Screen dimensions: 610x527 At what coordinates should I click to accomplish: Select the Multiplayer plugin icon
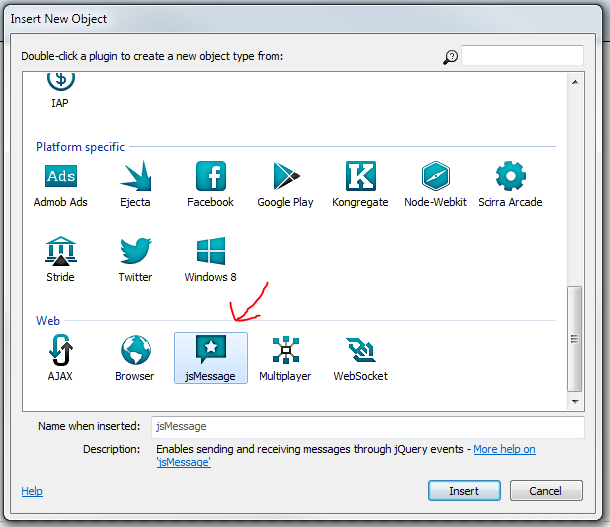coord(285,351)
